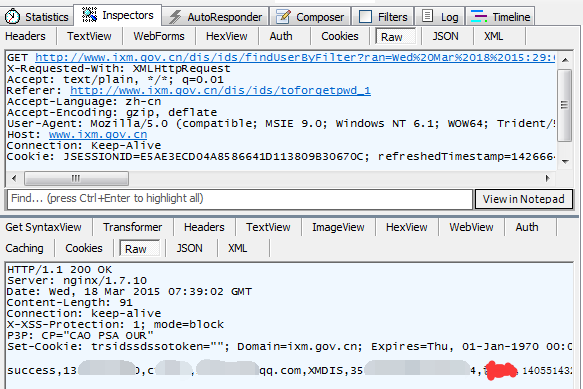This screenshot has width=583, height=389.
Task: Open the Statistics tab
Action: (37, 17)
